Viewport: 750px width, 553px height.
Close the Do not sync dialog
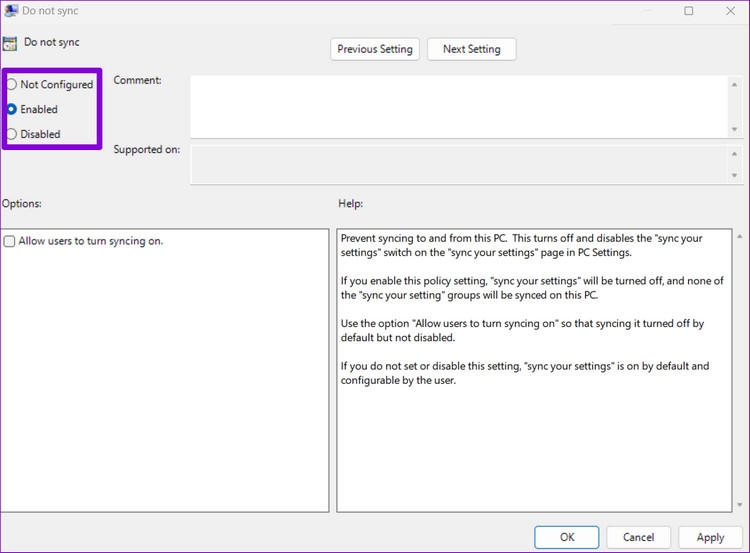pos(730,11)
